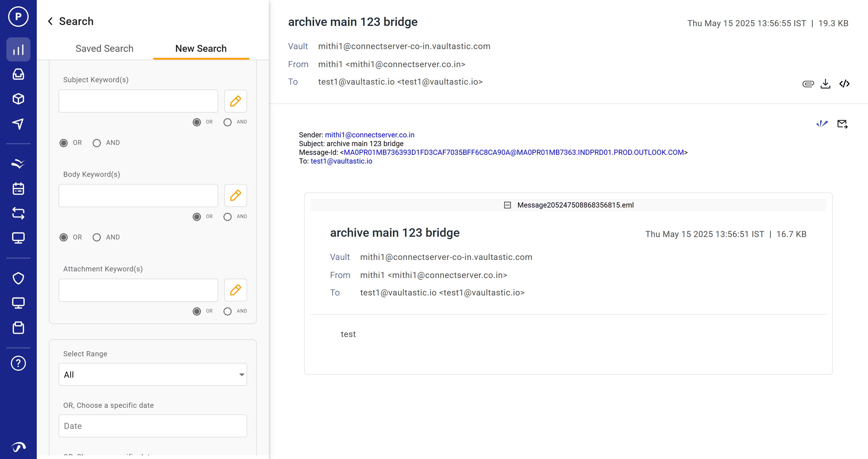
Task: Select AND radio under Subject Keyword field
Action: click(x=228, y=122)
